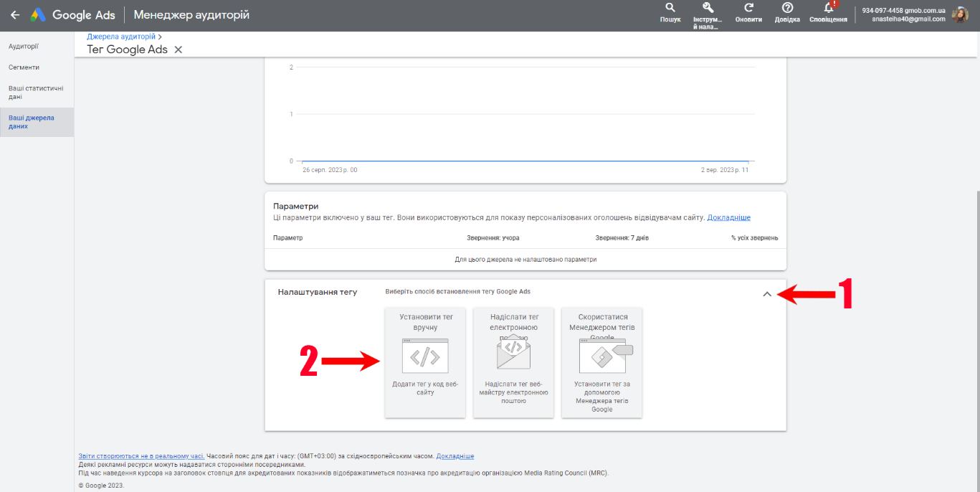The height and width of the screenshot is (492, 980).
Task: Click the code window icon
Action: pos(425,356)
